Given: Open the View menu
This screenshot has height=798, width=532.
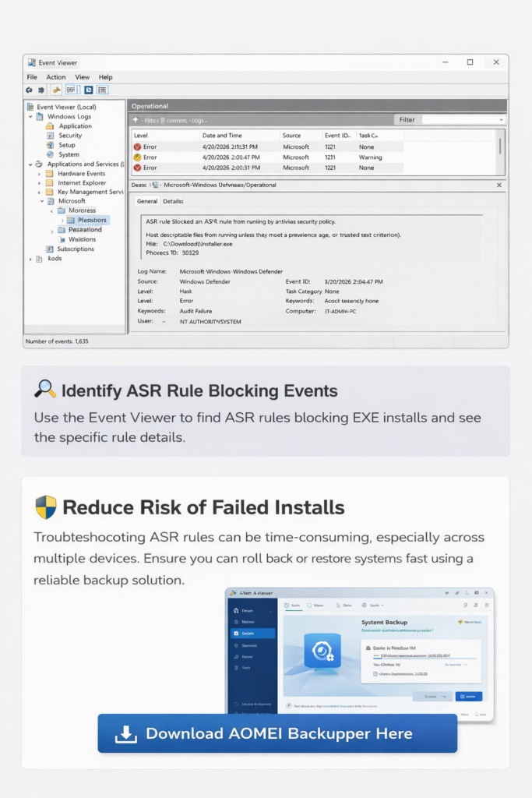Looking at the screenshot, I should pos(83,77).
